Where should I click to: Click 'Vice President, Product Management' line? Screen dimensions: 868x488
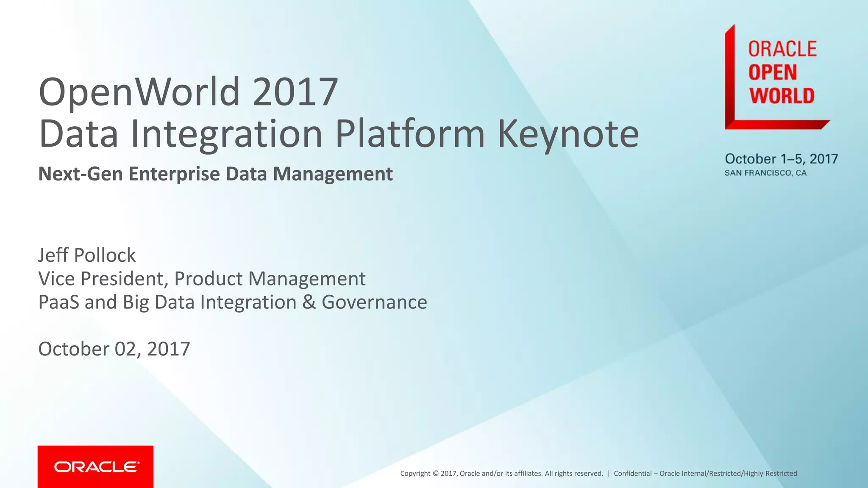pyautogui.click(x=202, y=279)
